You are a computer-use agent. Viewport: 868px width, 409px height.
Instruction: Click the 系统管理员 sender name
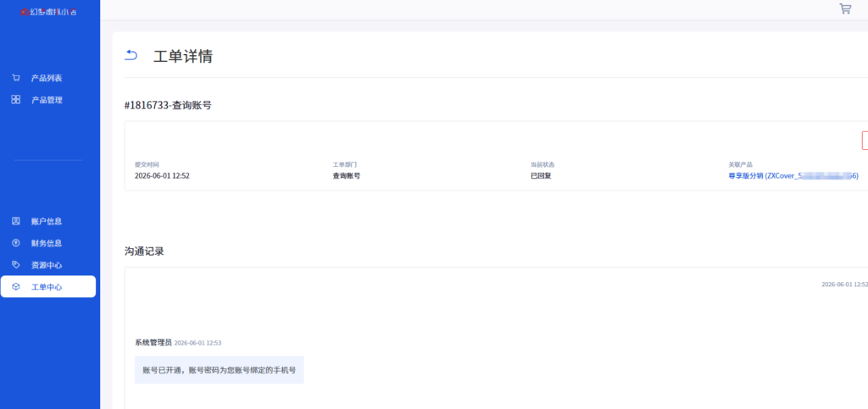pos(153,343)
